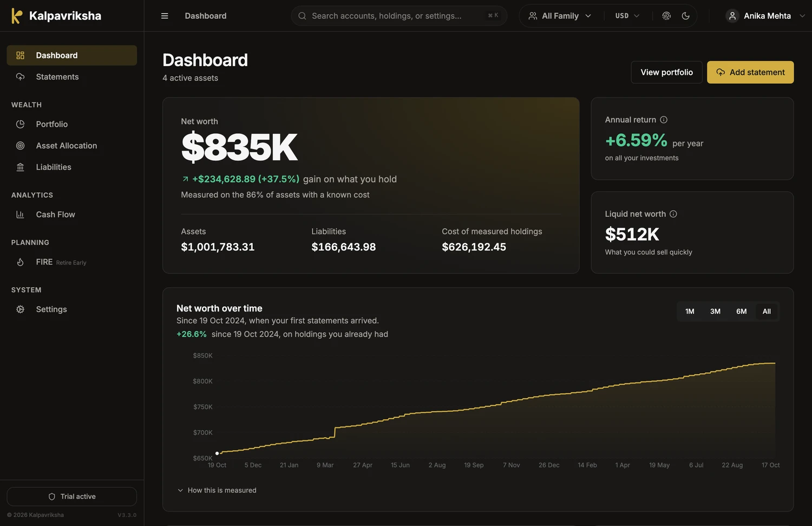The image size is (812, 526).
Task: Open Dashboard via its sidebar grid icon
Action: click(x=21, y=55)
